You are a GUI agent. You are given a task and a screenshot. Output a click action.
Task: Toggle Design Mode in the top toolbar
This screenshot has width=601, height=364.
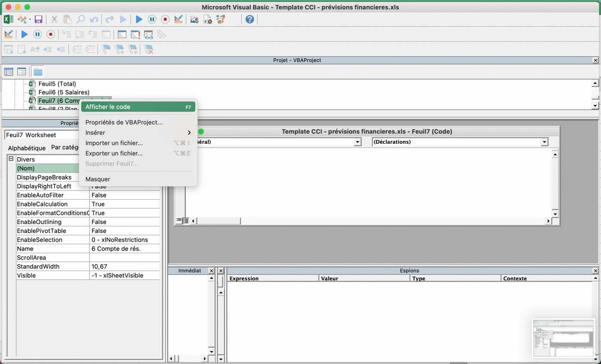179,19
